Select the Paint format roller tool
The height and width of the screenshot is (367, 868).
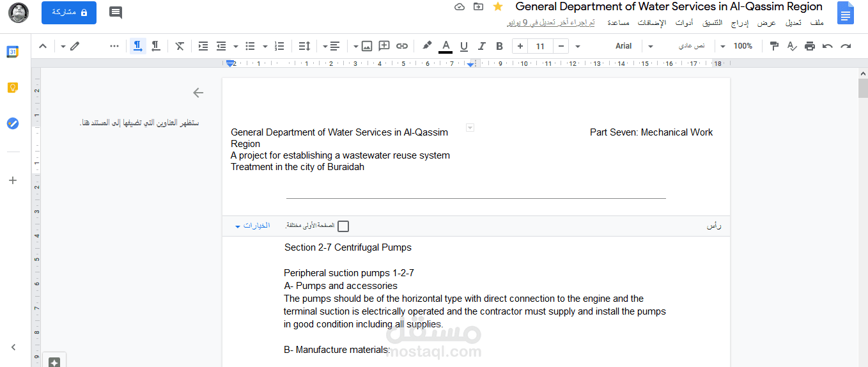pyautogui.click(x=774, y=46)
